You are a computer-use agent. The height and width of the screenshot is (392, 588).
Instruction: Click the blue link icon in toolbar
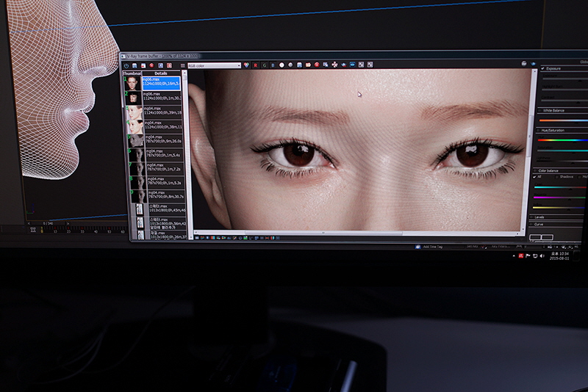click(x=353, y=65)
